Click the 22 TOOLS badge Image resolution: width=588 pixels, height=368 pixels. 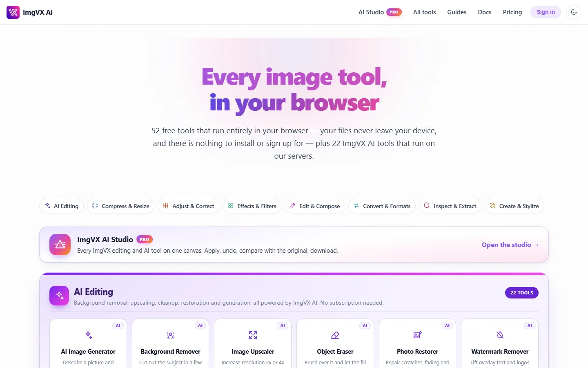click(x=521, y=293)
